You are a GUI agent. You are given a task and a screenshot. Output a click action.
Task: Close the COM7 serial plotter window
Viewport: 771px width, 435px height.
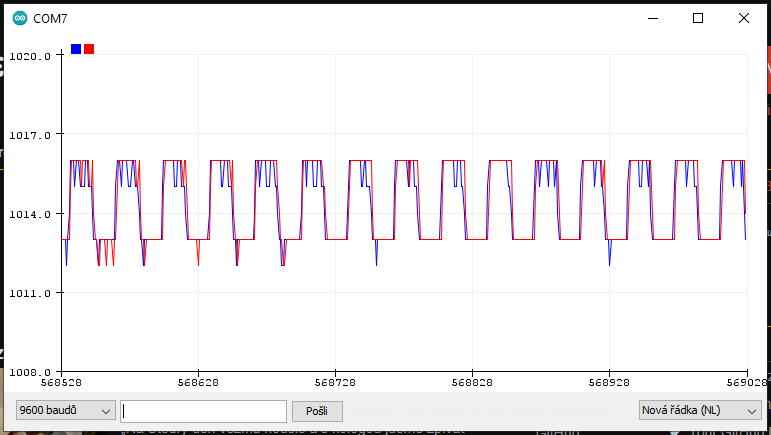point(743,18)
